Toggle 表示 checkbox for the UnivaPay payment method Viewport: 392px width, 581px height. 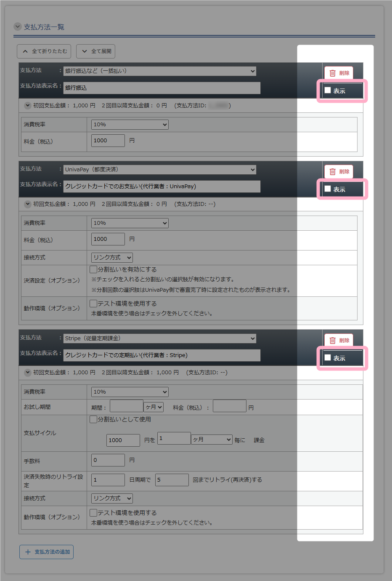pyautogui.click(x=328, y=189)
